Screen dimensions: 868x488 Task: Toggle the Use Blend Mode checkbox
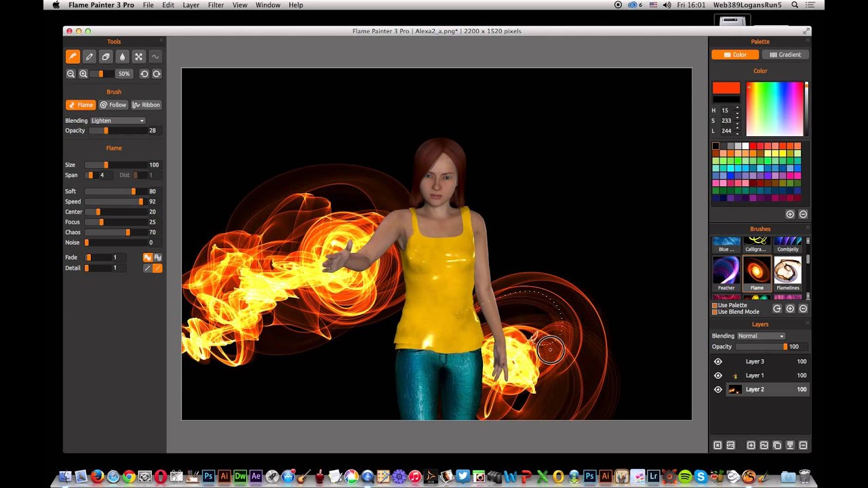pyautogui.click(x=715, y=312)
